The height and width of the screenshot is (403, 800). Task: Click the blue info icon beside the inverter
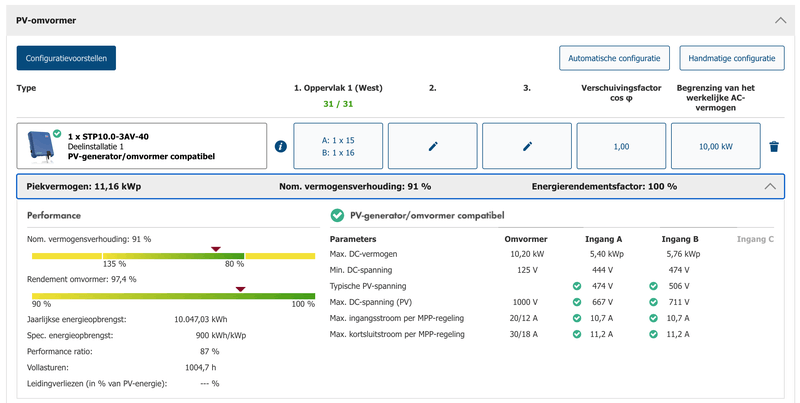pos(281,146)
